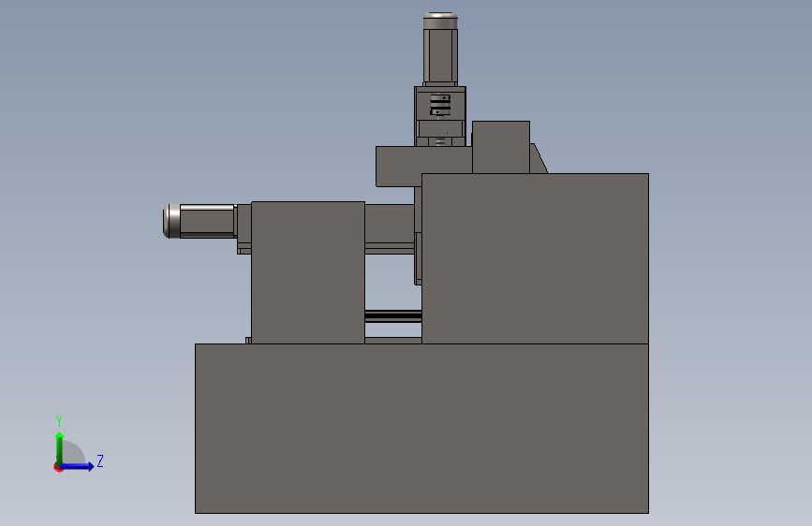Select the black guide rails between the blocks
The width and height of the screenshot is (812, 526).
(393, 315)
